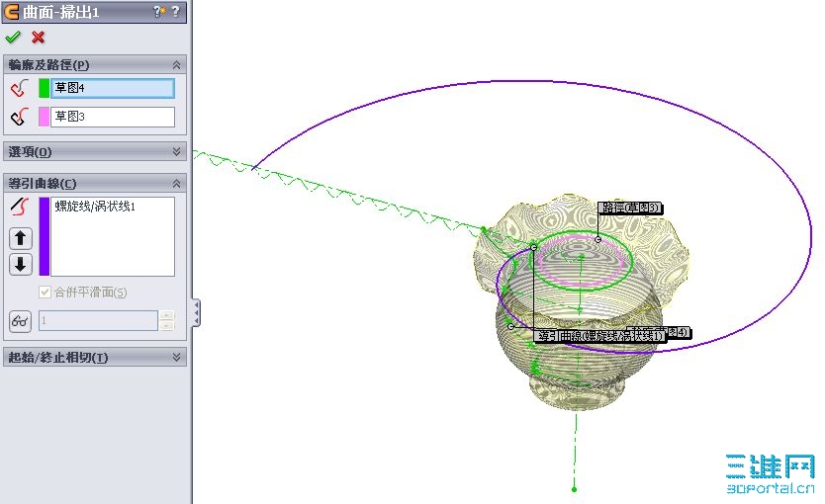Collapse the 輪廓及路徑 section
The image size is (825, 504).
[x=176, y=64]
